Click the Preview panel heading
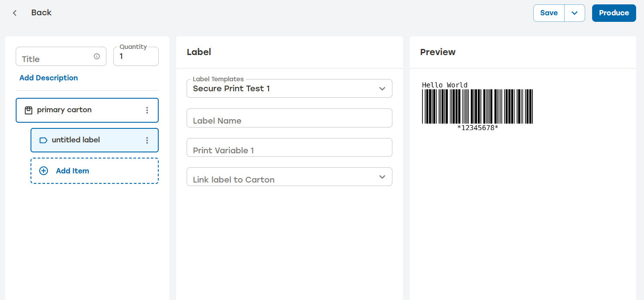This screenshot has width=644, height=300. [438, 52]
